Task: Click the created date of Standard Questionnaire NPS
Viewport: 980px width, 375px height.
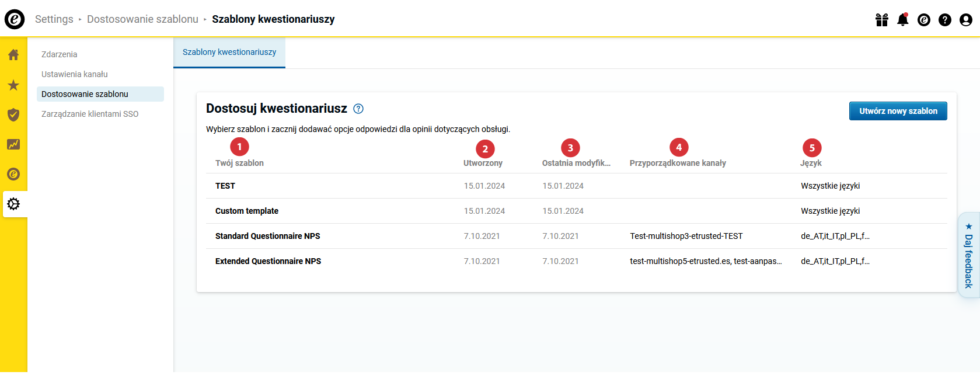Action: (x=482, y=236)
